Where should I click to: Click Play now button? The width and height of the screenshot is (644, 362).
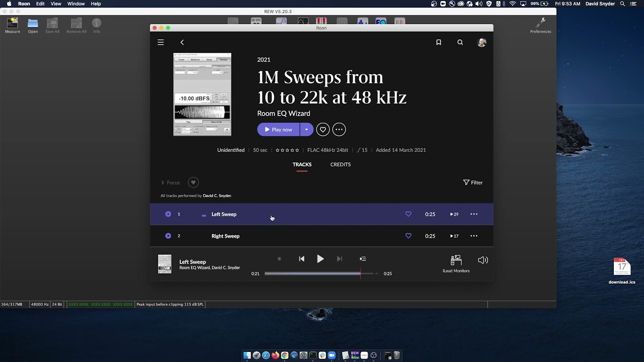279,130
